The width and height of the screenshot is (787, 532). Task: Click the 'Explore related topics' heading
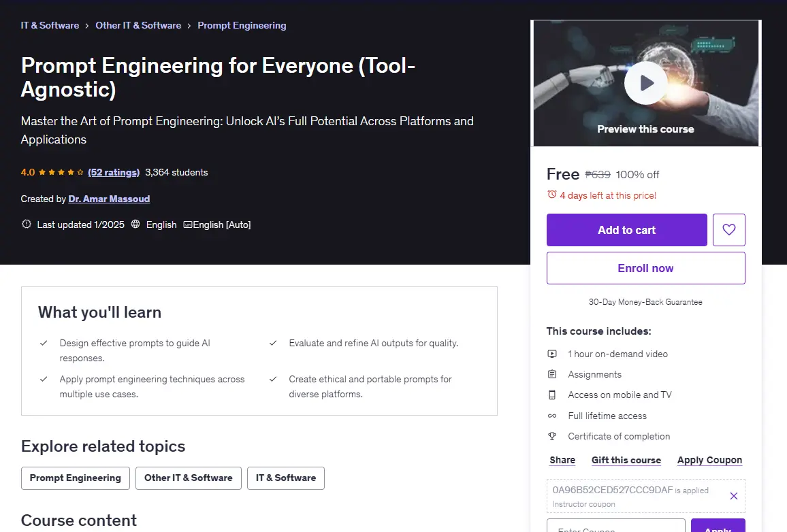point(103,446)
